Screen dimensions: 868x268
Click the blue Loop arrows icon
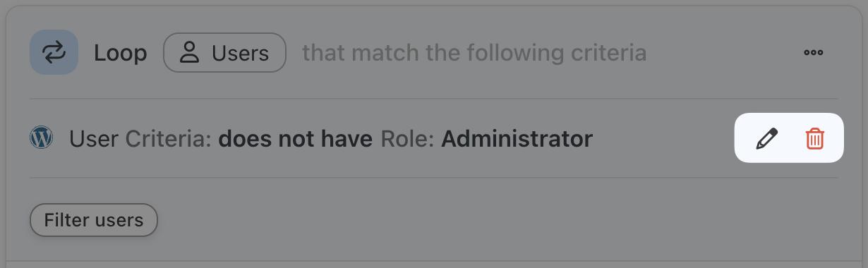tap(54, 52)
